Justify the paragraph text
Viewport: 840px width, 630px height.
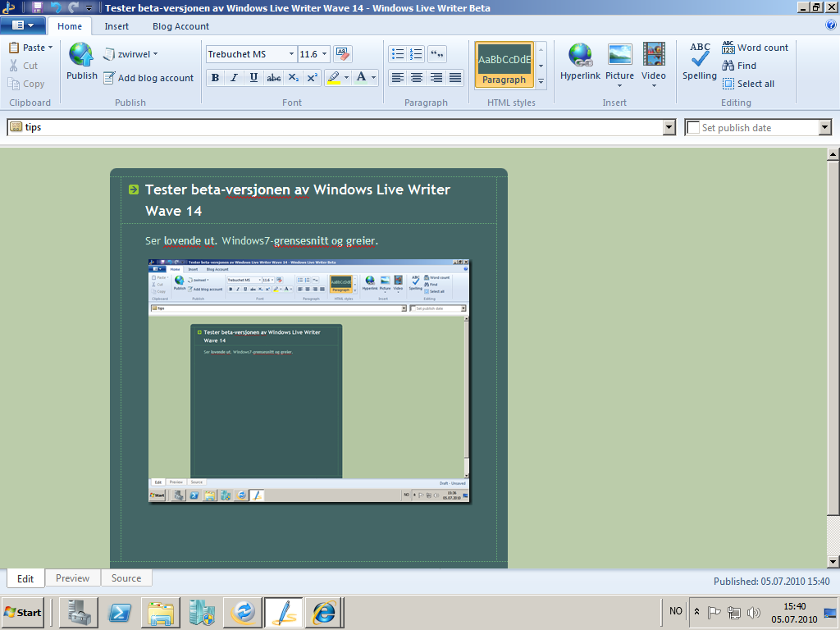454,78
